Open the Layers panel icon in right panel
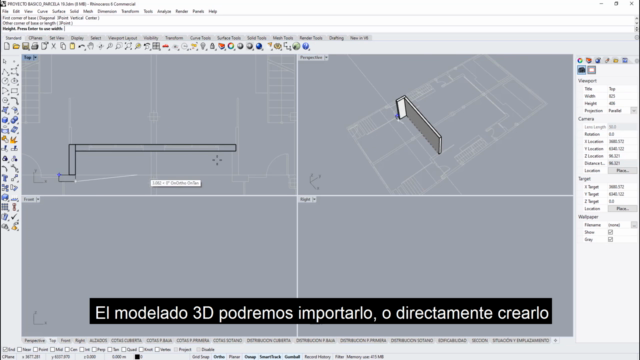Image resolution: width=640 pixels, height=360 pixels. pos(589,60)
